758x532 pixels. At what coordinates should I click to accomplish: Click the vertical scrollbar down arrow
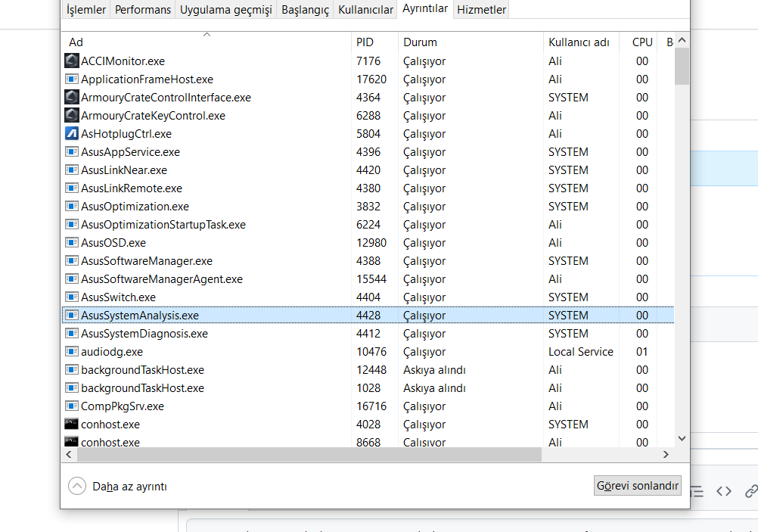(x=682, y=437)
